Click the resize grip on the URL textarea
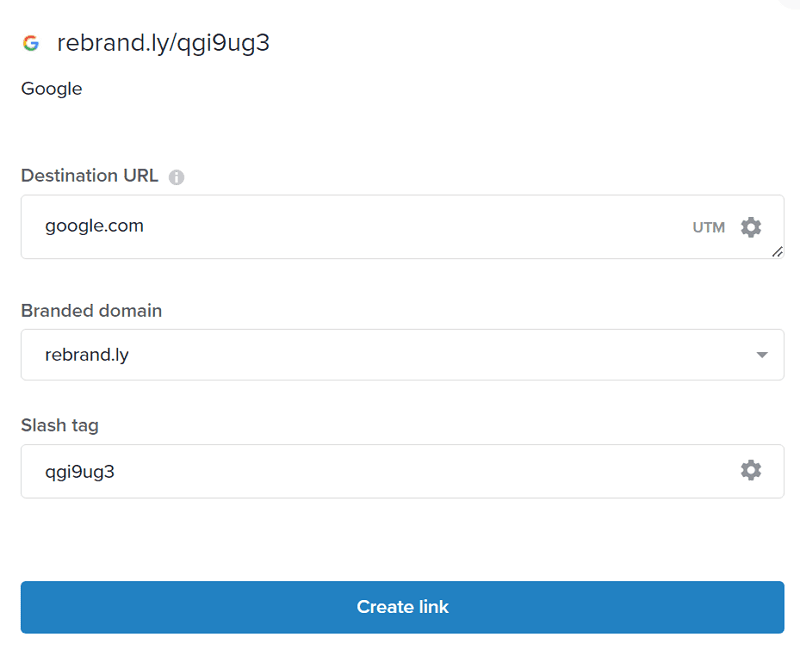The height and width of the screenshot is (656, 800). click(x=776, y=252)
